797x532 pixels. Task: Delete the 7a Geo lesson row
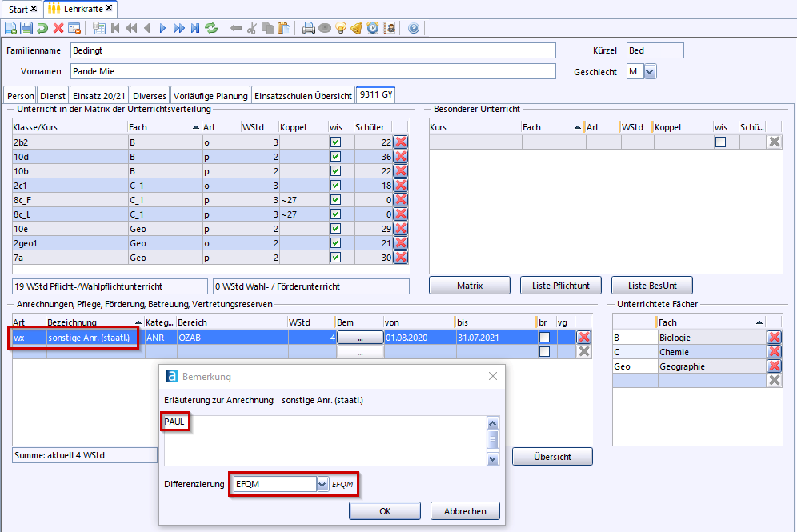tap(401, 257)
